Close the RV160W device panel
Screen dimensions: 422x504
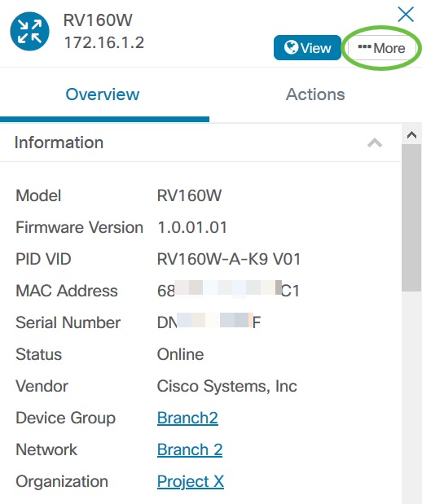point(406,15)
